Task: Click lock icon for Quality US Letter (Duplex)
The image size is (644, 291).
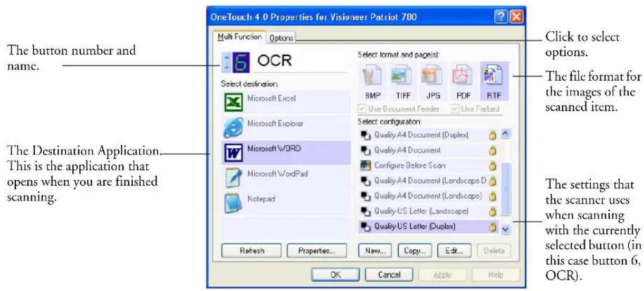Action: coord(494,229)
